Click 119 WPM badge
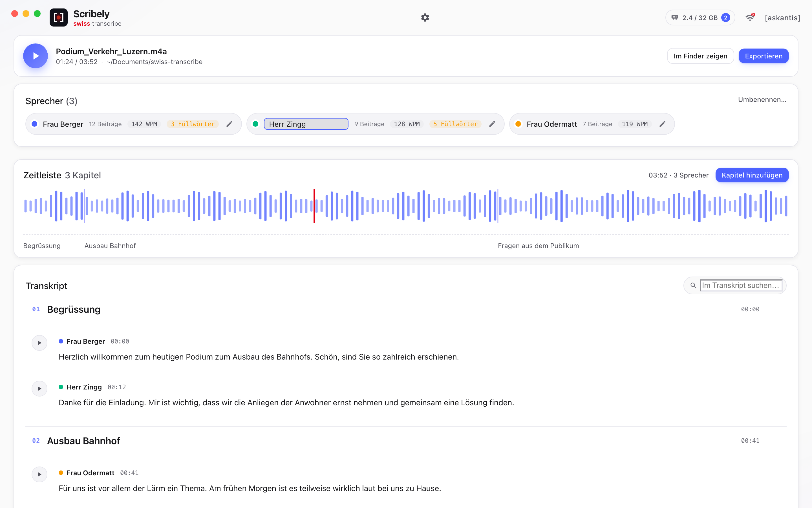 pos(634,124)
